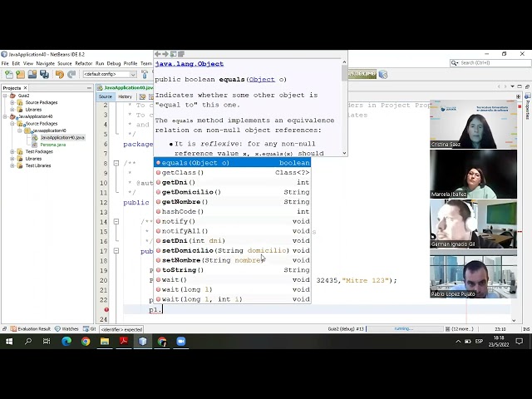The width and height of the screenshot is (532, 399).
Task: Click the Redo icon in the toolbar
Action: pyautogui.click(x=71, y=74)
